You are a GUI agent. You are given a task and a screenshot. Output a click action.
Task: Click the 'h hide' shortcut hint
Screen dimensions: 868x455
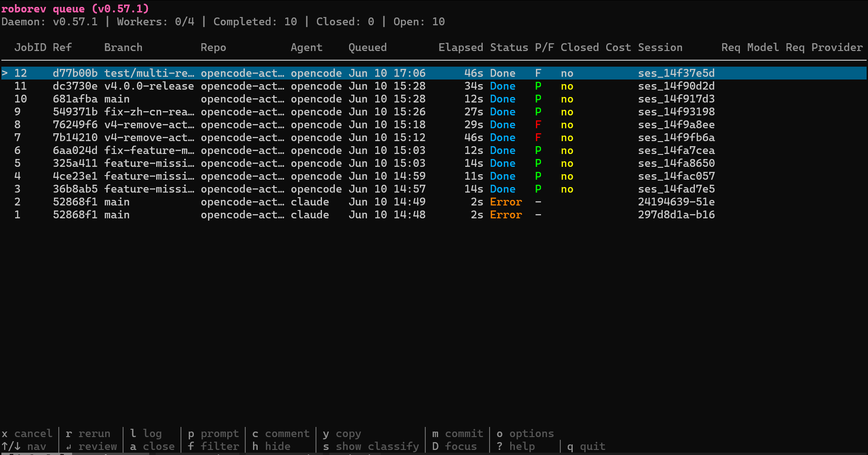(271, 446)
